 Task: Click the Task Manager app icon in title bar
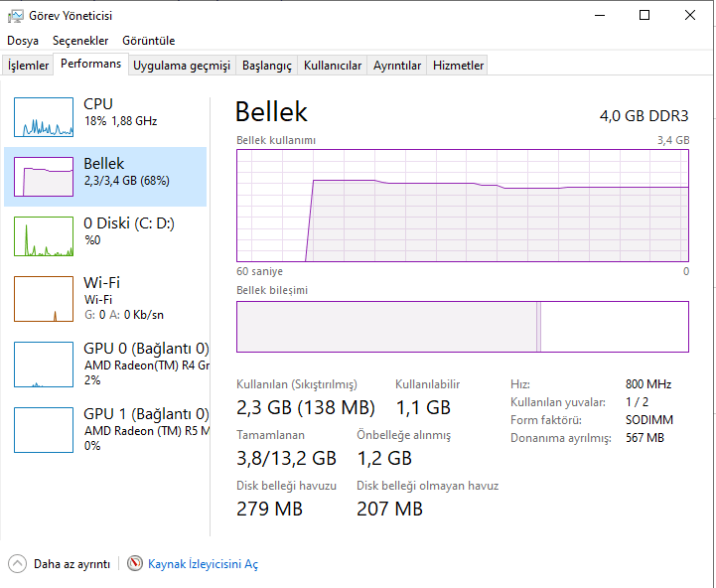(14, 15)
